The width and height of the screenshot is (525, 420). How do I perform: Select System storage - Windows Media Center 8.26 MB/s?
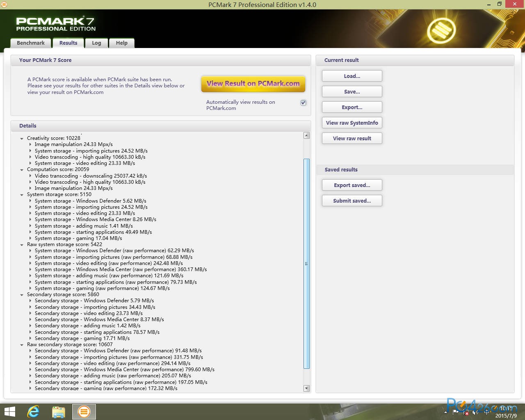pos(96,219)
